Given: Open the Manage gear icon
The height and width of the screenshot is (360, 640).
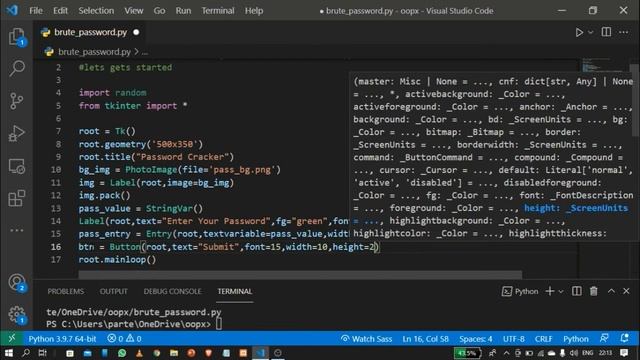Looking at the screenshot, I should pyautogui.click(x=17, y=314).
